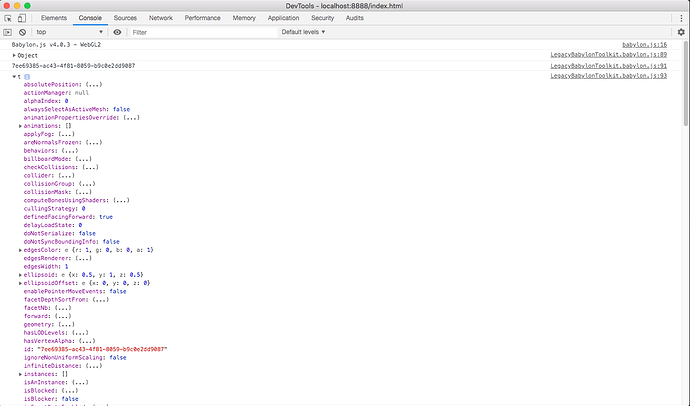Select the actionManager: null row

pos(56,93)
